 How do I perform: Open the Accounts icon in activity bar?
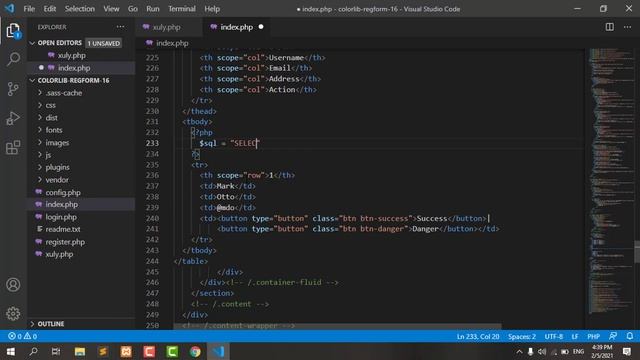13,284
